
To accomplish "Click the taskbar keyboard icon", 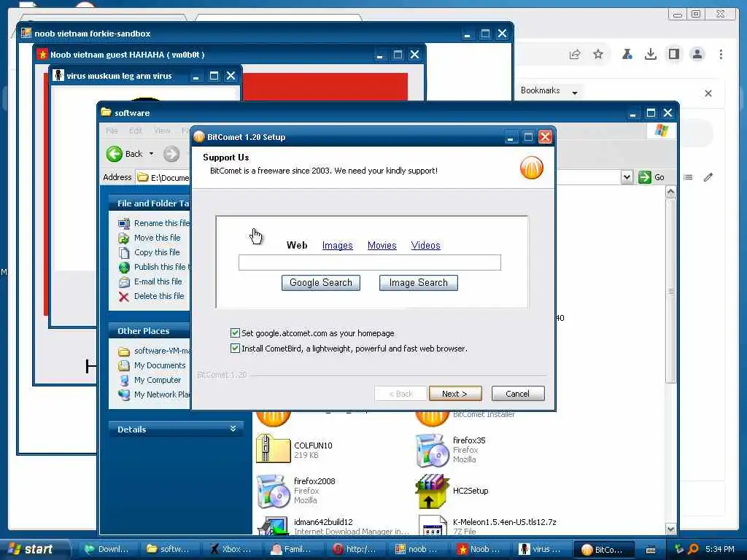I will pos(651,550).
